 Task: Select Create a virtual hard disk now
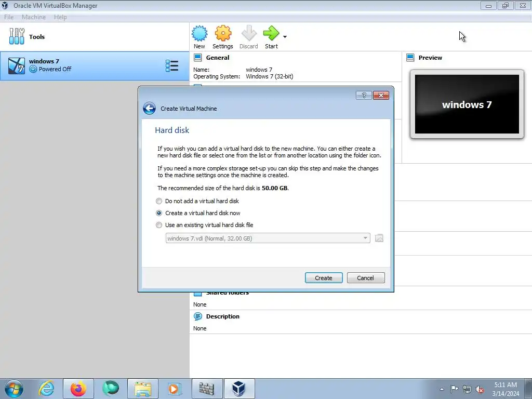(x=198, y=213)
